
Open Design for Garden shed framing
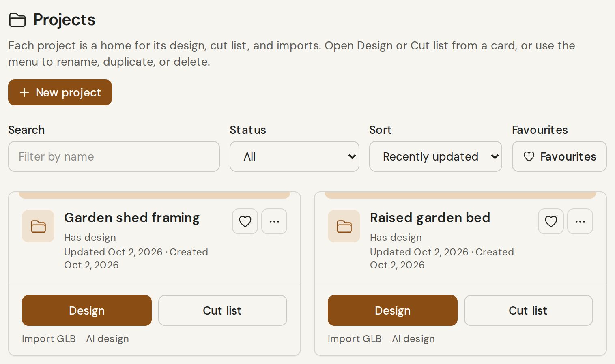pyautogui.click(x=87, y=310)
